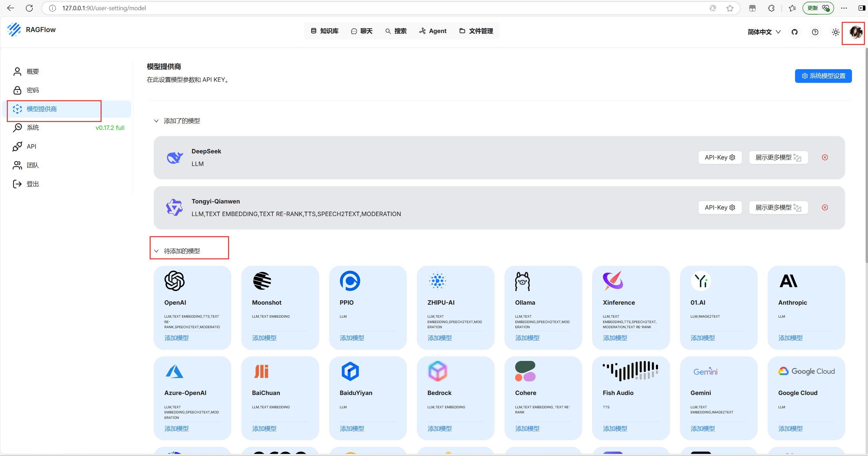
Task: Open the help question mark icon
Action: click(x=815, y=32)
